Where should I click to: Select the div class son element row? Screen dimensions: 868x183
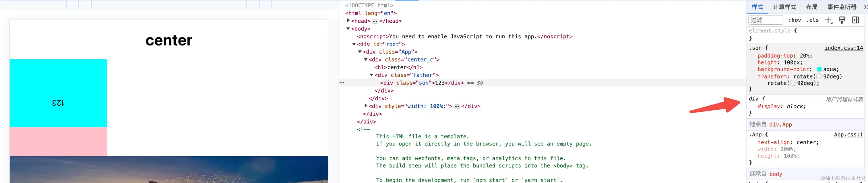click(542, 83)
